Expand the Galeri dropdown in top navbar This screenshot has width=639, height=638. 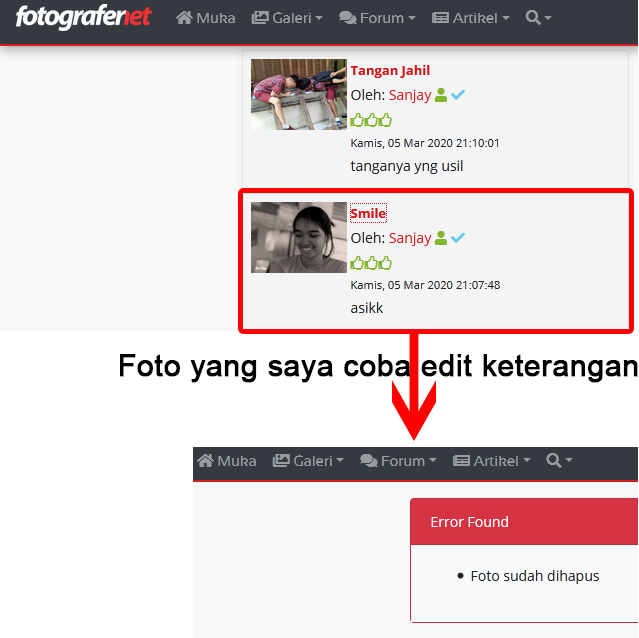[287, 18]
